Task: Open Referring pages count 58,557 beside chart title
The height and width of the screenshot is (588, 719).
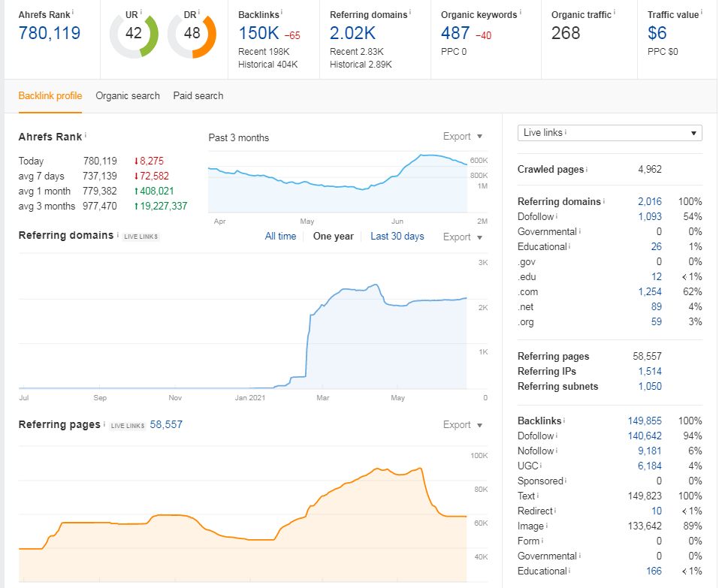Action: (x=166, y=425)
